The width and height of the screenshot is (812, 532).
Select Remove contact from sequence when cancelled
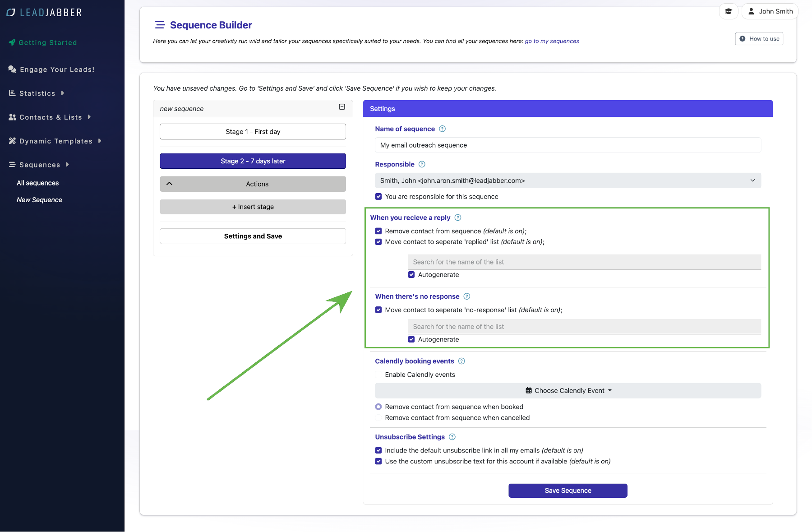pyautogui.click(x=378, y=418)
